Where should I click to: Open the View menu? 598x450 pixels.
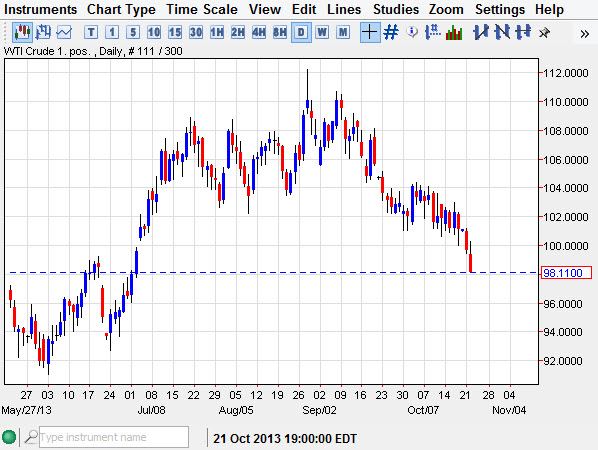265,9
